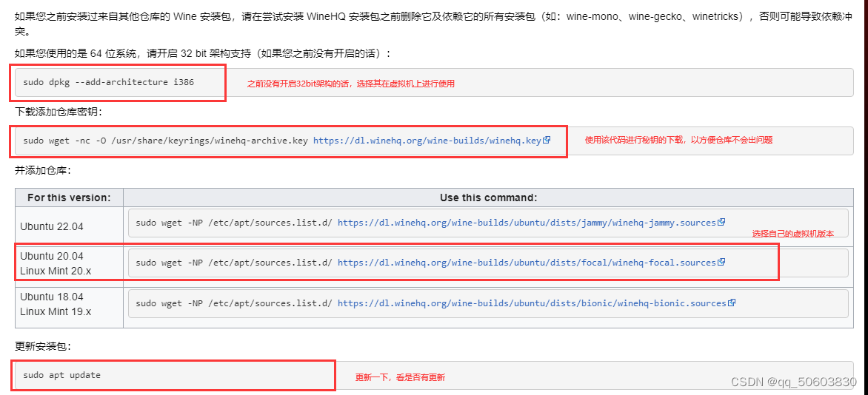
Task: Click the 'Use this command:' column header
Action: 488,197
